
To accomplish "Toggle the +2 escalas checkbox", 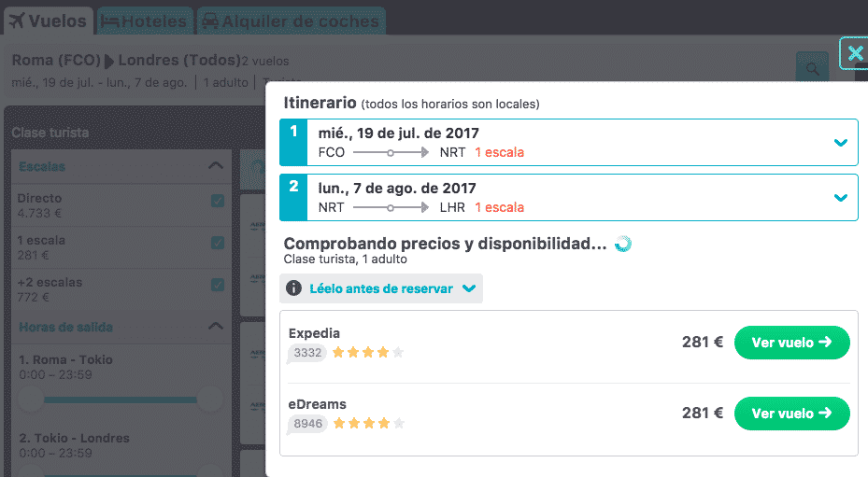I will tap(218, 285).
